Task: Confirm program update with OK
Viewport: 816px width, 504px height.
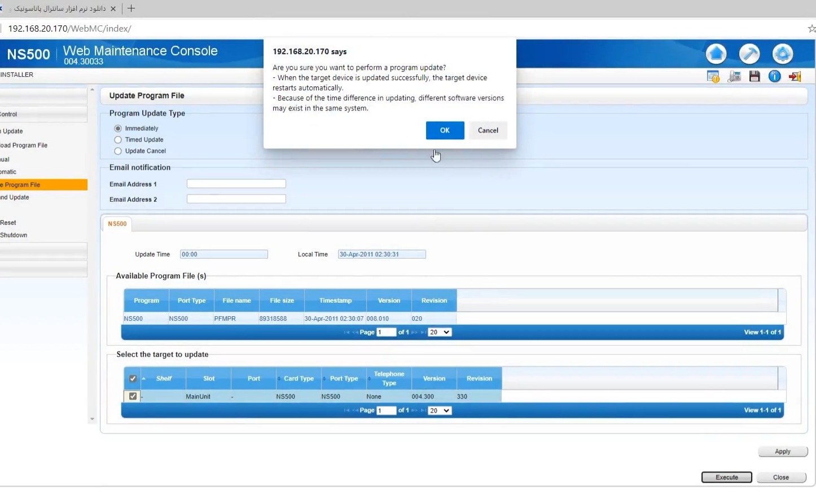Action: point(445,130)
